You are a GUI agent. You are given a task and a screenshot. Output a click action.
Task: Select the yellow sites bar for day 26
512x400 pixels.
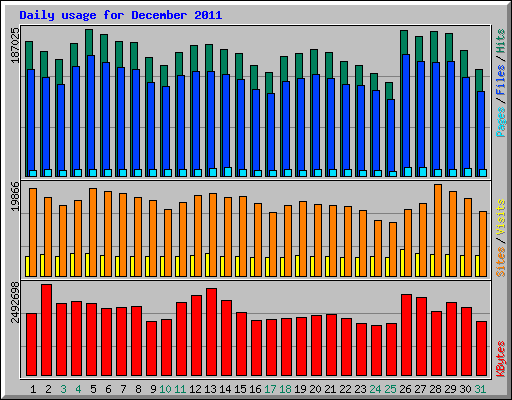click(402, 263)
